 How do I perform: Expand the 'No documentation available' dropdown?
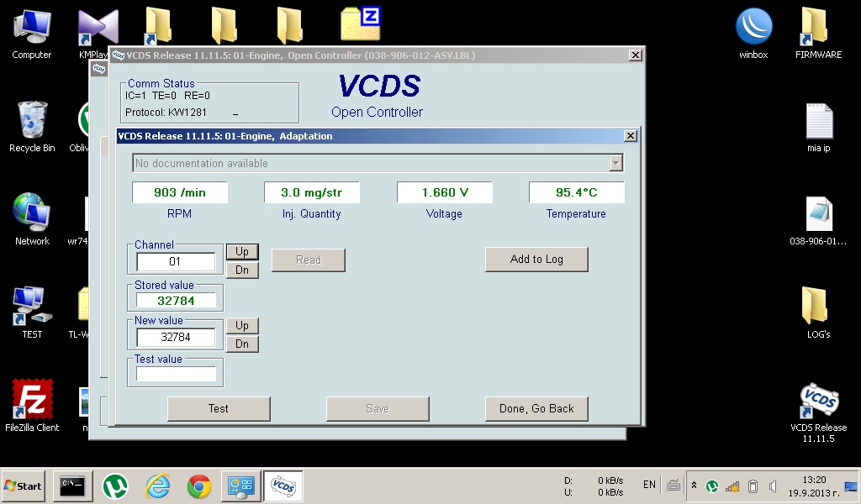[x=615, y=163]
